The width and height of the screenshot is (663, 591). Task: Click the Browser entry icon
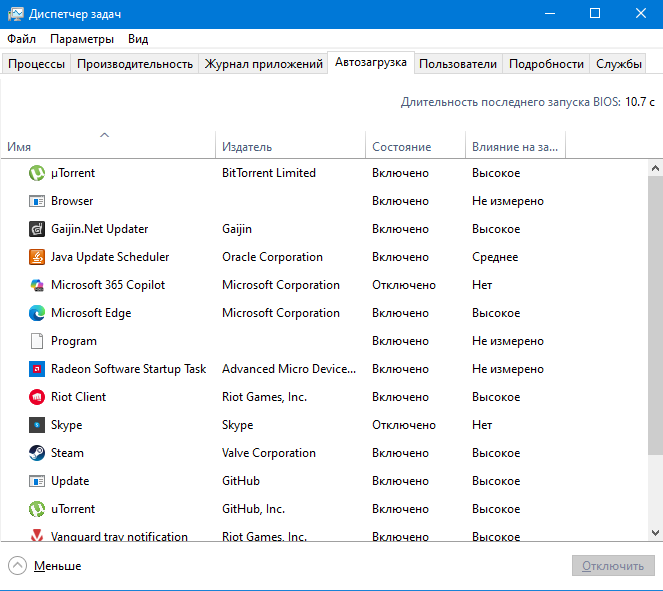tap(37, 201)
